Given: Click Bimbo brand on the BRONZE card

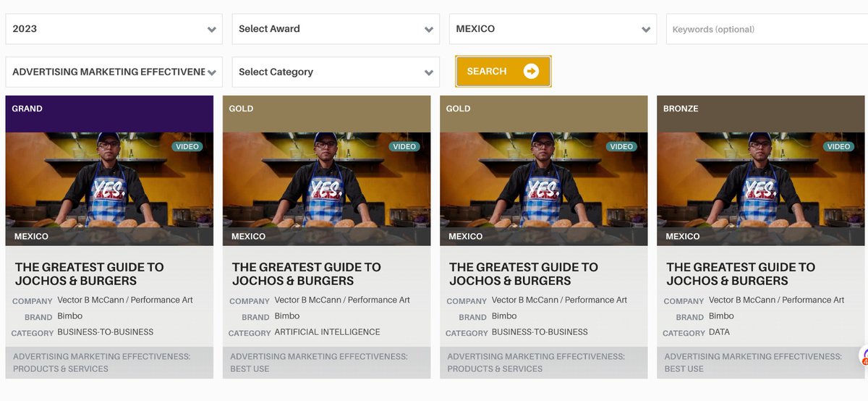Looking at the screenshot, I should [x=721, y=316].
